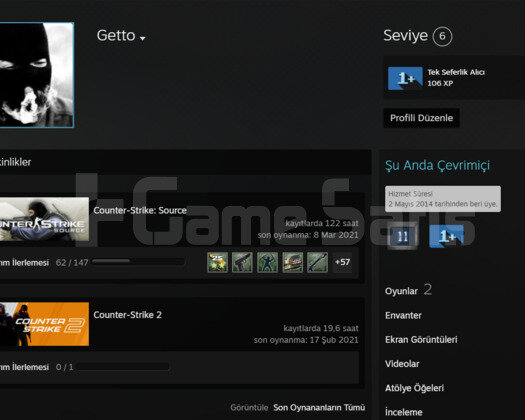Viewport: 525px width, 420px height.
Task: Show the +57 more achievements
Action: pos(342,262)
